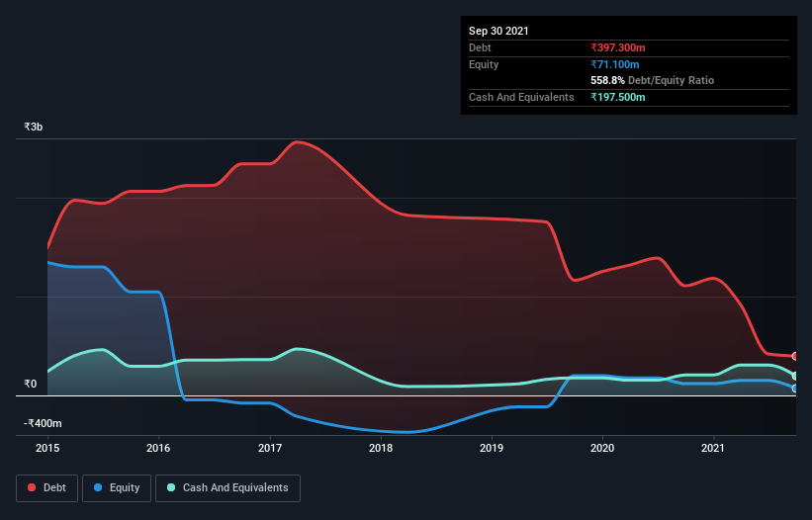Click the Debt label in tooltip

click(480, 47)
